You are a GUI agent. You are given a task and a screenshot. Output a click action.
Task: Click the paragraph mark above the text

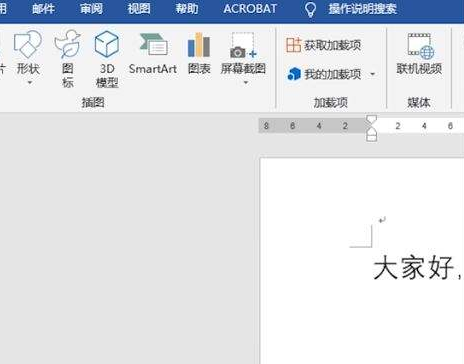point(382,220)
